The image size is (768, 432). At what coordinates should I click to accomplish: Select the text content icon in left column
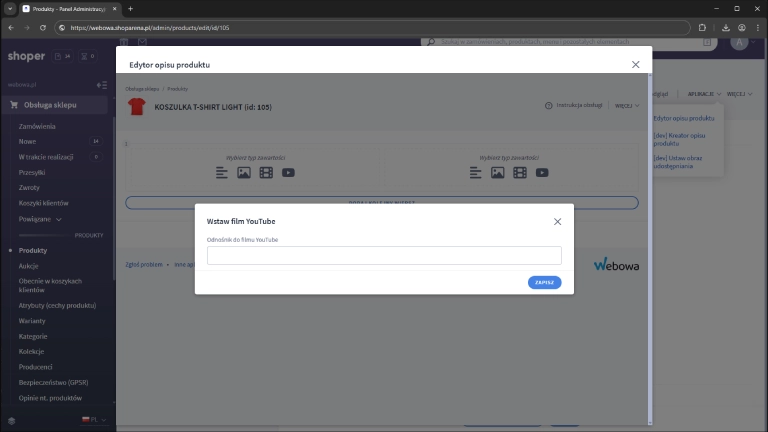point(222,173)
